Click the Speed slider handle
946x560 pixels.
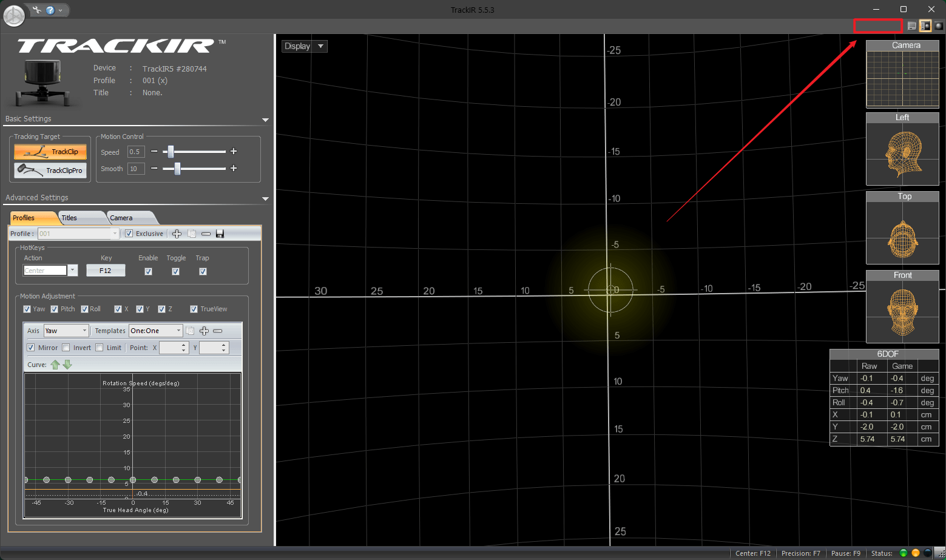171,151
